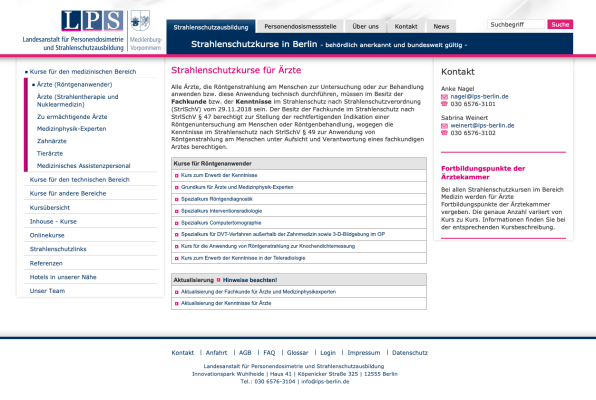Click the Kurse für Röntgenanwender table header
Screen dimensions: 596x400
point(299,163)
